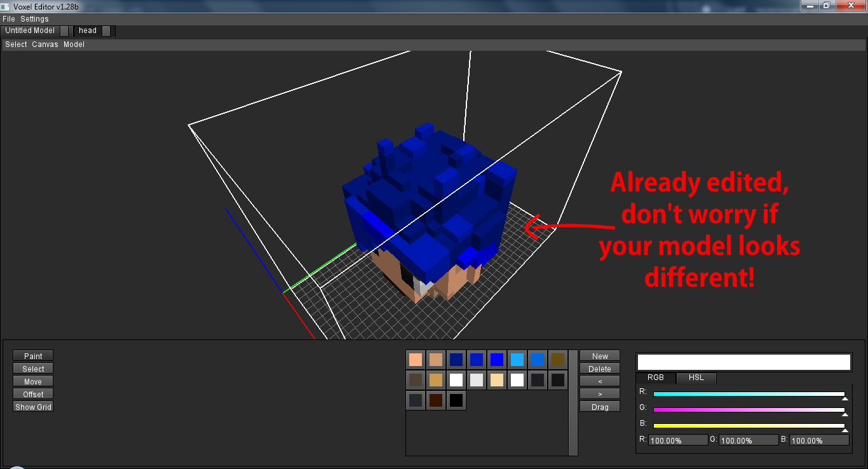The image size is (868, 469).
Task: Click the B percentage input field
Action: pos(819,440)
